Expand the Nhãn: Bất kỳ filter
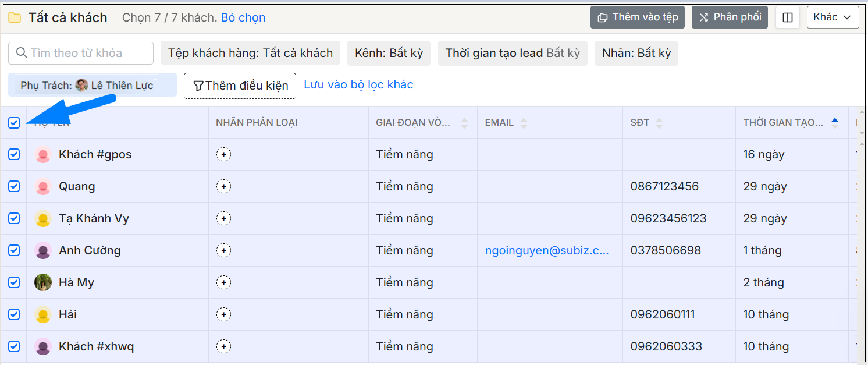Image resolution: width=868 pixels, height=365 pixels. pos(636,53)
